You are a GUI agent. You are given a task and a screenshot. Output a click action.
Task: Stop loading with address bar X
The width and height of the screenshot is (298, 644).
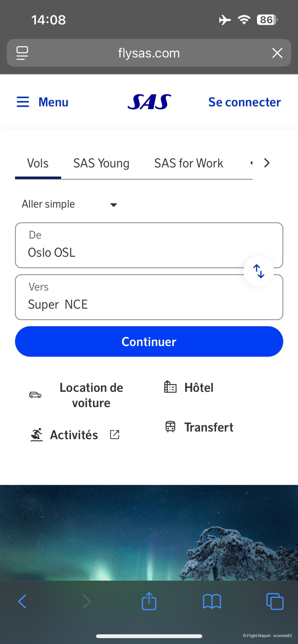click(277, 53)
